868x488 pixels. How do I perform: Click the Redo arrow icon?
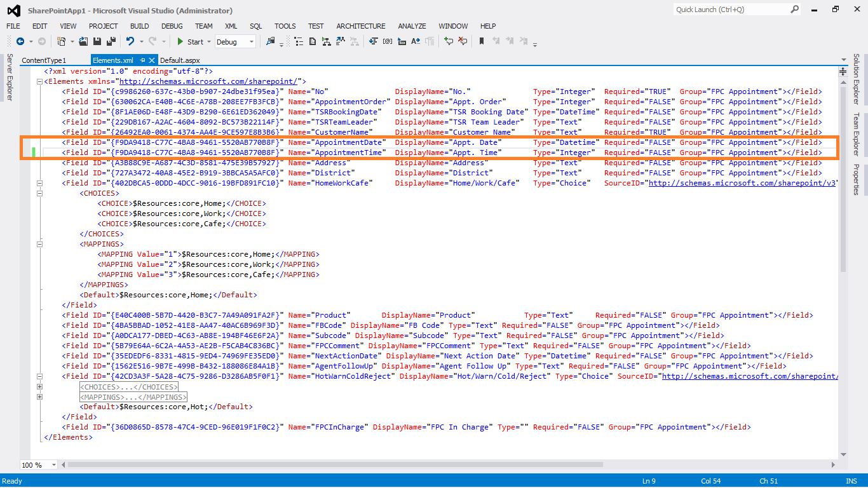153,41
